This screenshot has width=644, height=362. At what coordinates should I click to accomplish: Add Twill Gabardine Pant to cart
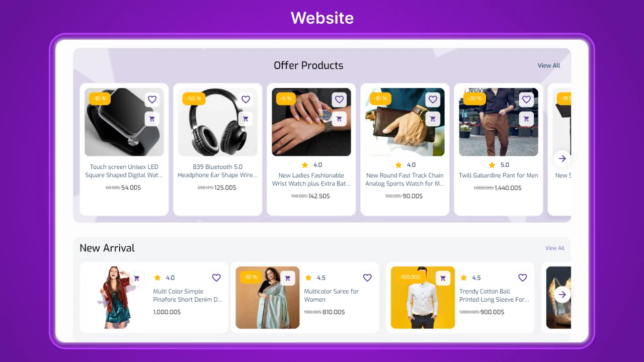(526, 119)
